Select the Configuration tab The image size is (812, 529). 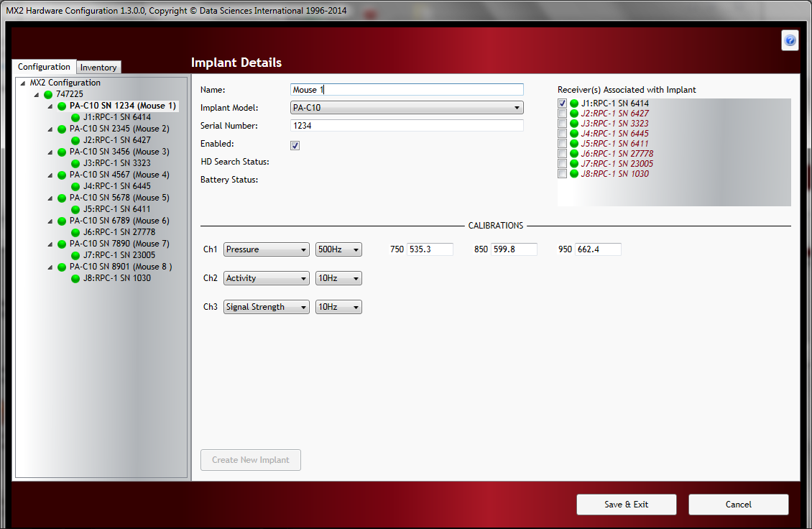click(x=44, y=66)
